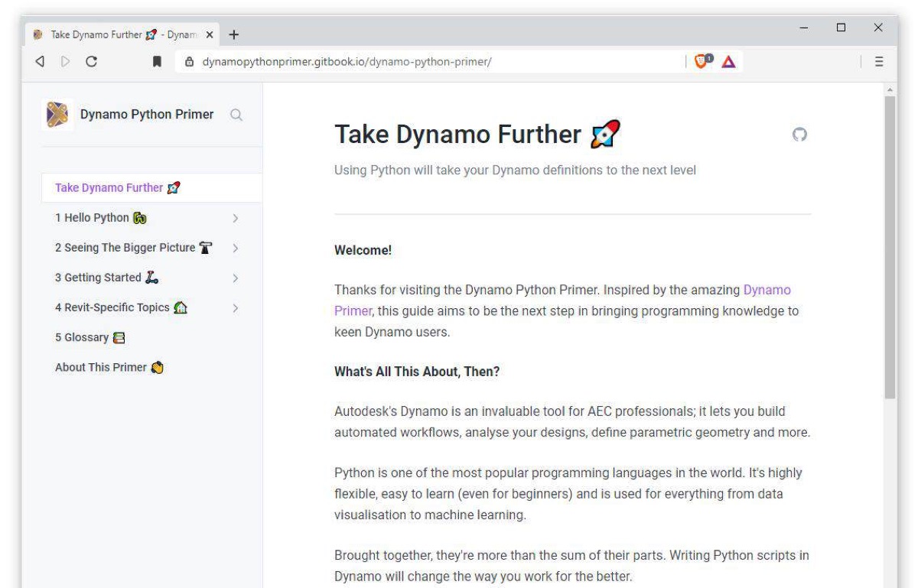Screen dimensions: 918x588
Task: Bookmark this page using bookmark icon
Action: coord(157,63)
